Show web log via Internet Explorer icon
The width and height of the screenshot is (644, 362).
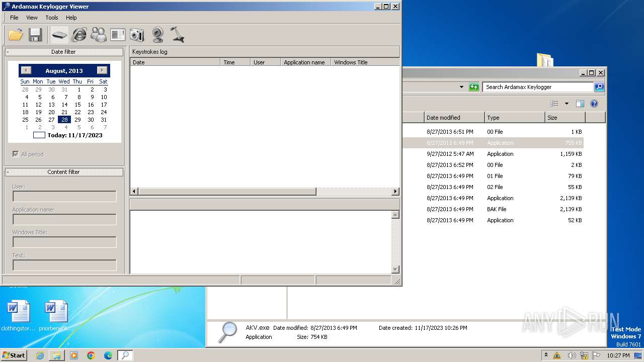pyautogui.click(x=79, y=35)
